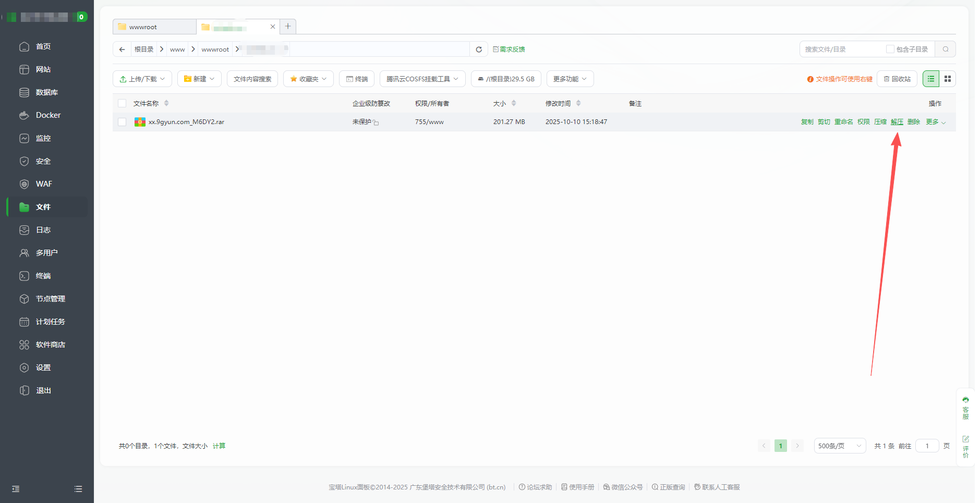The height and width of the screenshot is (503, 980).
Task: Open the 500 per page dropdown
Action: coord(840,446)
